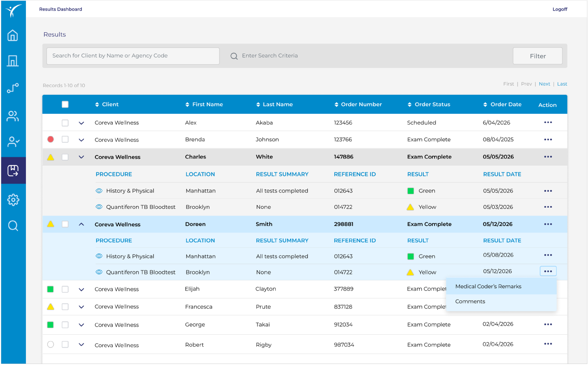The image size is (588, 365).
Task: Click the Filter button
Action: coord(537,56)
